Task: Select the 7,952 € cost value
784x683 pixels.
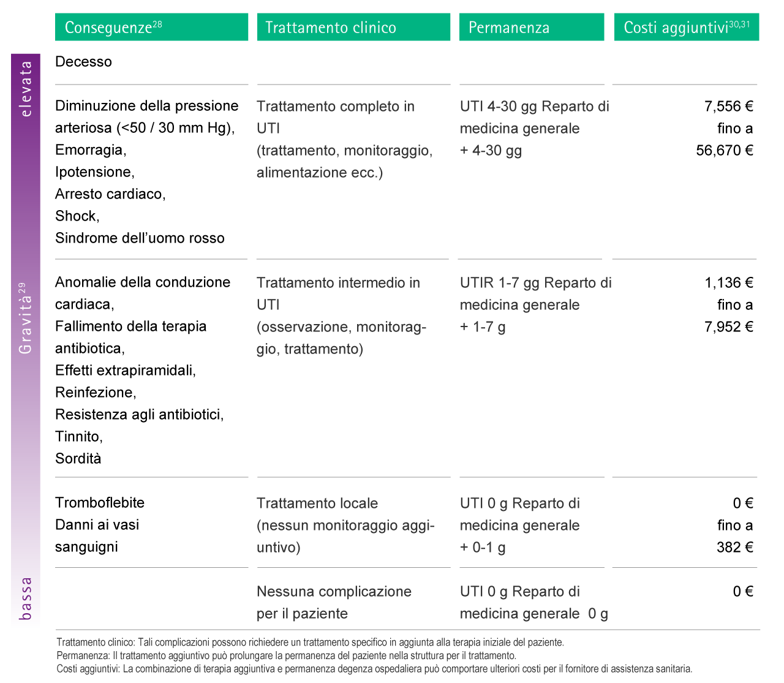Action: (x=729, y=327)
